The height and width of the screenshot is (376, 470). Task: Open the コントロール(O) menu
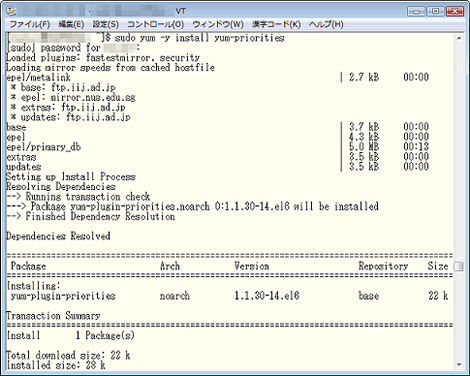coord(155,24)
